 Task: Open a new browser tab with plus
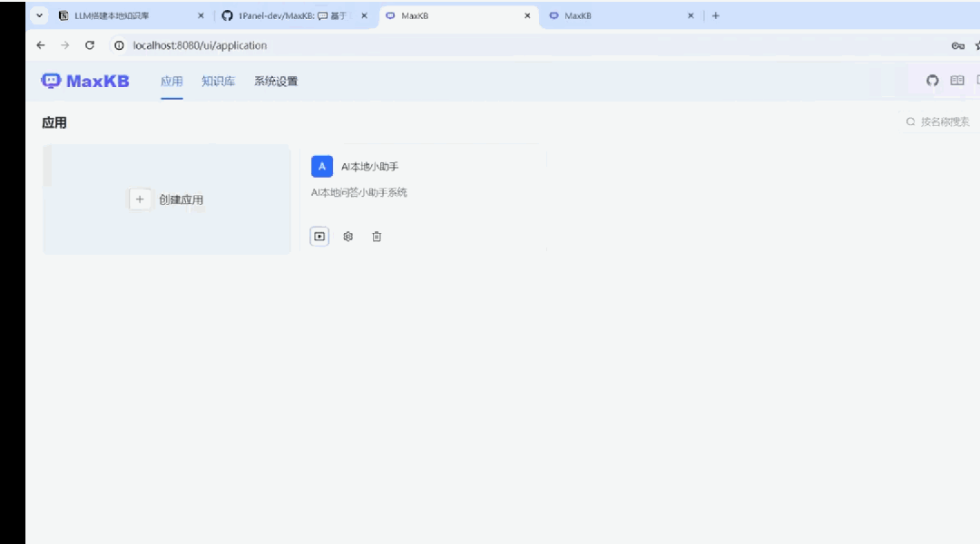click(716, 15)
